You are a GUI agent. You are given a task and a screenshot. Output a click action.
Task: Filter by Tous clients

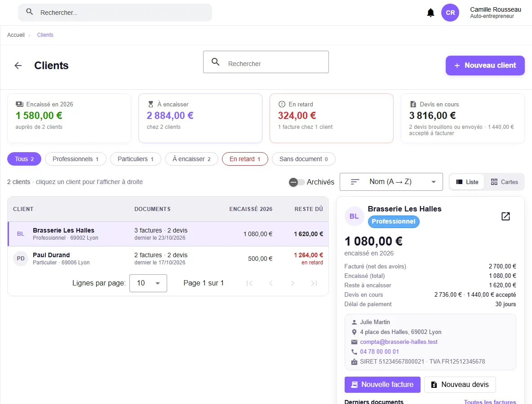(x=24, y=159)
